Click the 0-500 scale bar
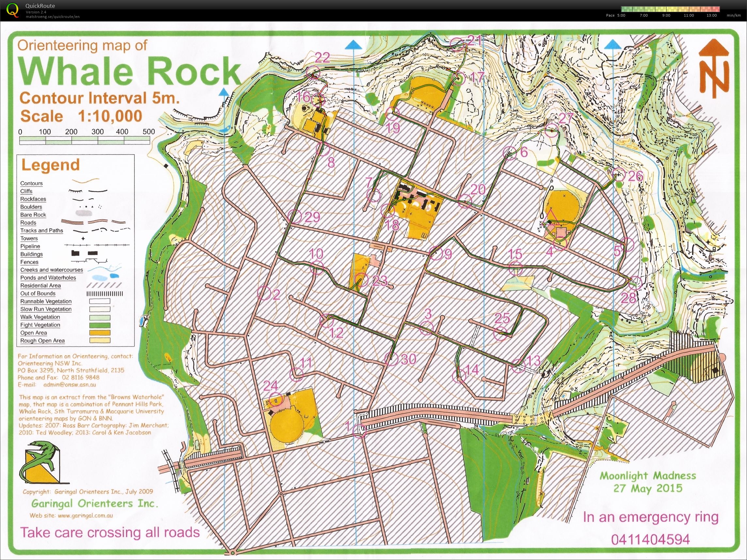The image size is (747, 560). pos(85,141)
